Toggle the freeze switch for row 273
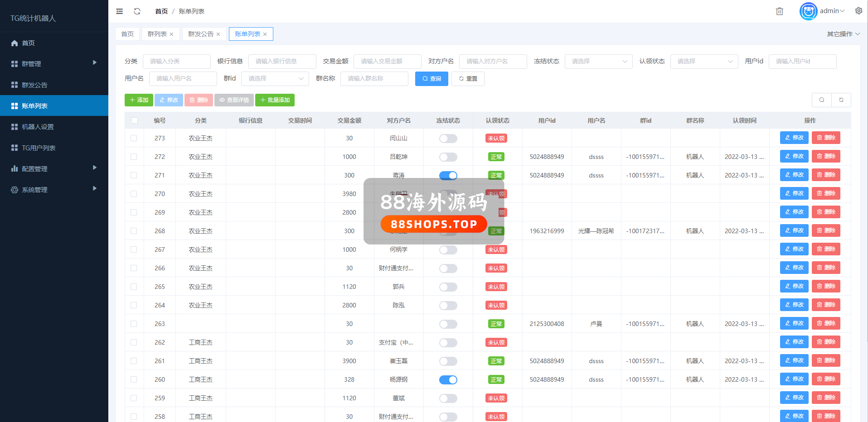The image size is (868, 422). (x=448, y=139)
